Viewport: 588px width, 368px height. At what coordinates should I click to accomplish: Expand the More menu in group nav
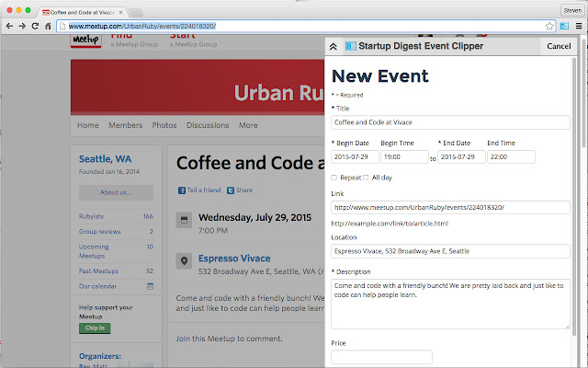(x=248, y=125)
